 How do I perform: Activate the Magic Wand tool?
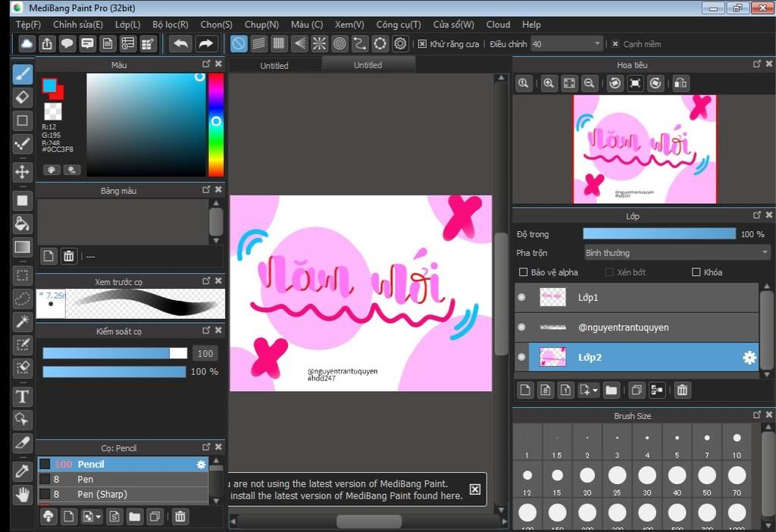[x=22, y=321]
